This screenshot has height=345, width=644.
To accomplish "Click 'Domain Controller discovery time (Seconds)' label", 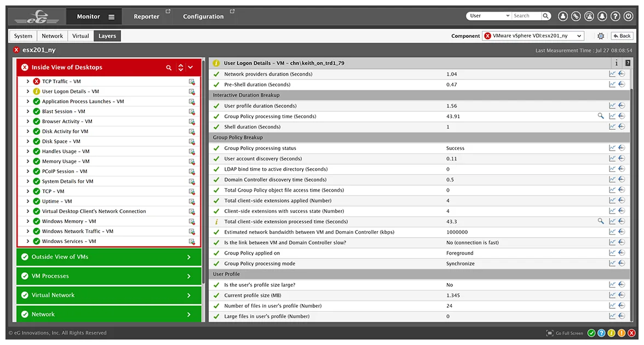I will coord(275,180).
